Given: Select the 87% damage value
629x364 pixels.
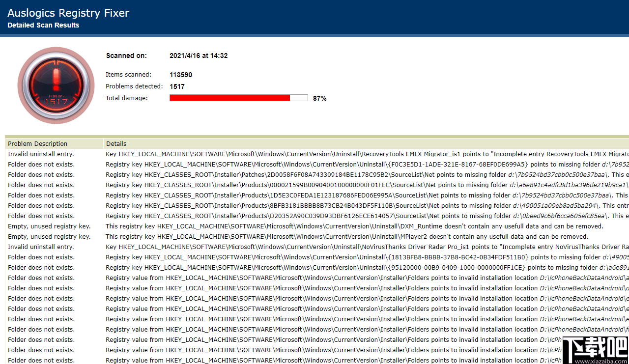Looking at the screenshot, I should [x=319, y=98].
